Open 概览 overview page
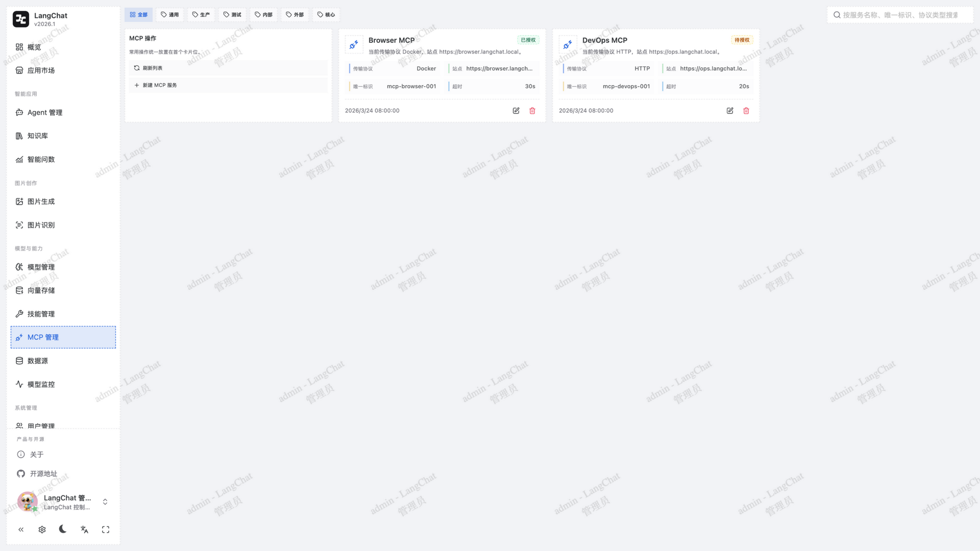The width and height of the screenshot is (980, 551). pos(63,47)
